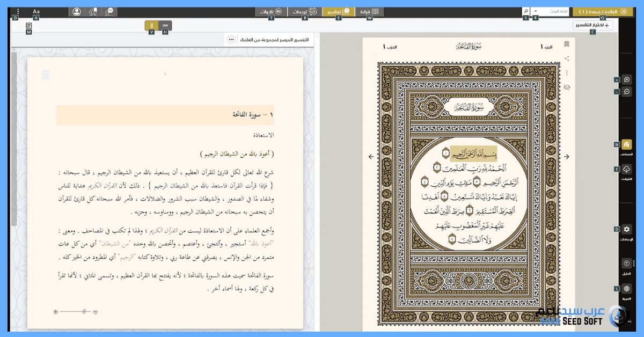The height and width of the screenshot is (337, 644).
Task: Click the tafsir page bookmark ribbon
Action: (46, 76)
